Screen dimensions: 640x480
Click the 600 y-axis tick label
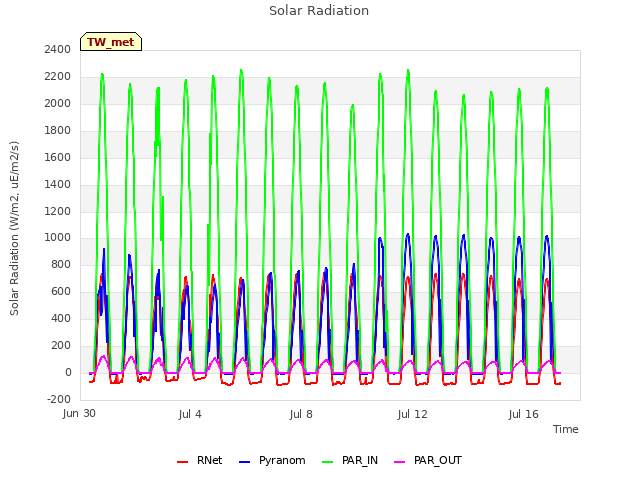tap(61, 292)
